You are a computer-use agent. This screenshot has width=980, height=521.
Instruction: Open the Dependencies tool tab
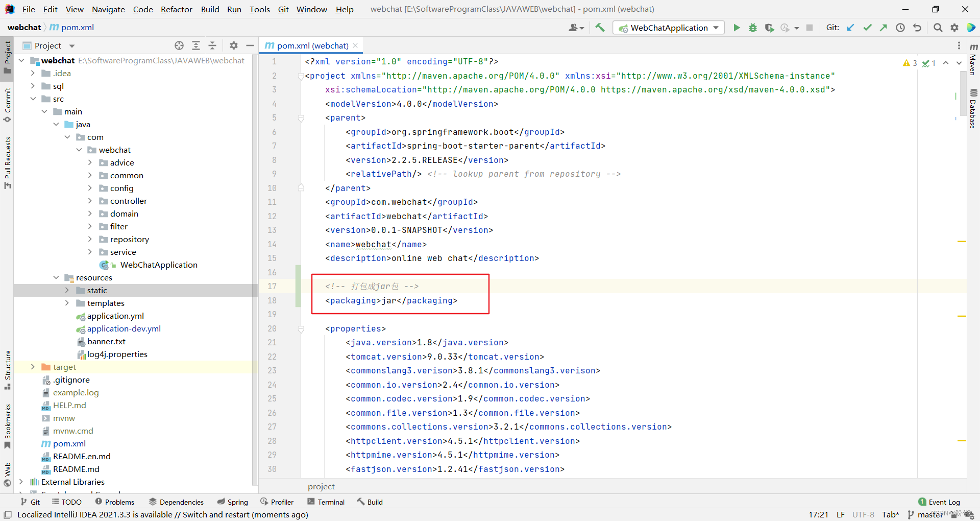(x=176, y=502)
